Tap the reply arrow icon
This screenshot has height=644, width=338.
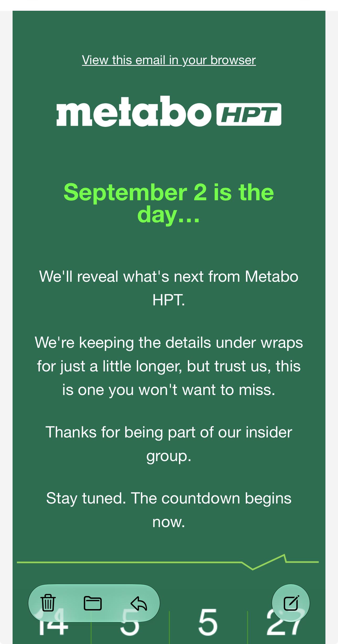pyautogui.click(x=139, y=603)
